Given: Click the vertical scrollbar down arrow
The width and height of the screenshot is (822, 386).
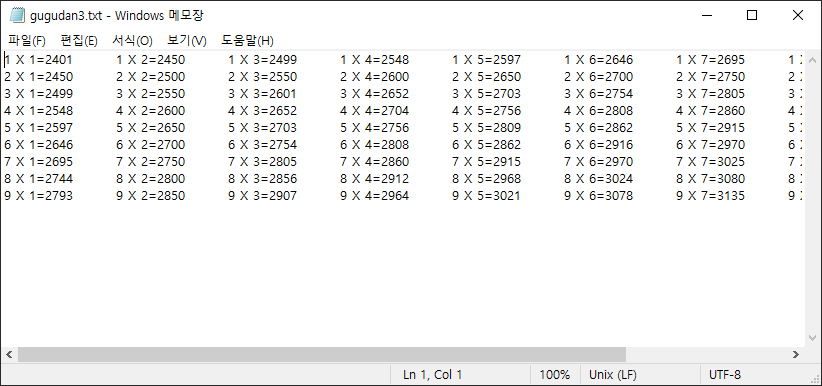Looking at the screenshot, I should 813,338.
